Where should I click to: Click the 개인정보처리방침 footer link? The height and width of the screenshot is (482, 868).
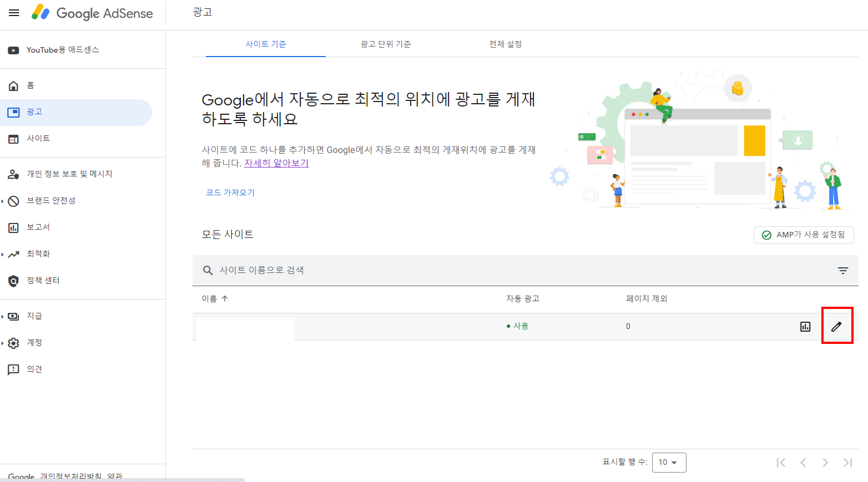[x=71, y=476]
